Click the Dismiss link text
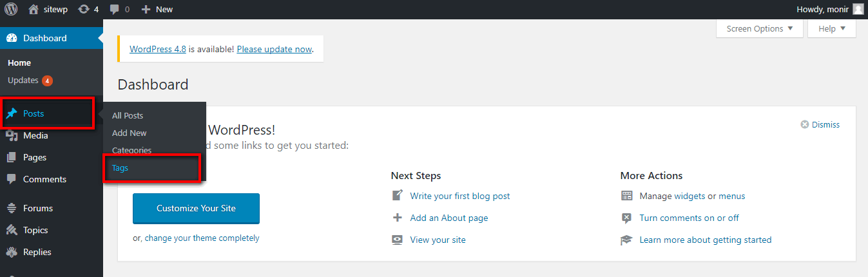This screenshot has width=868, height=277. tap(825, 124)
